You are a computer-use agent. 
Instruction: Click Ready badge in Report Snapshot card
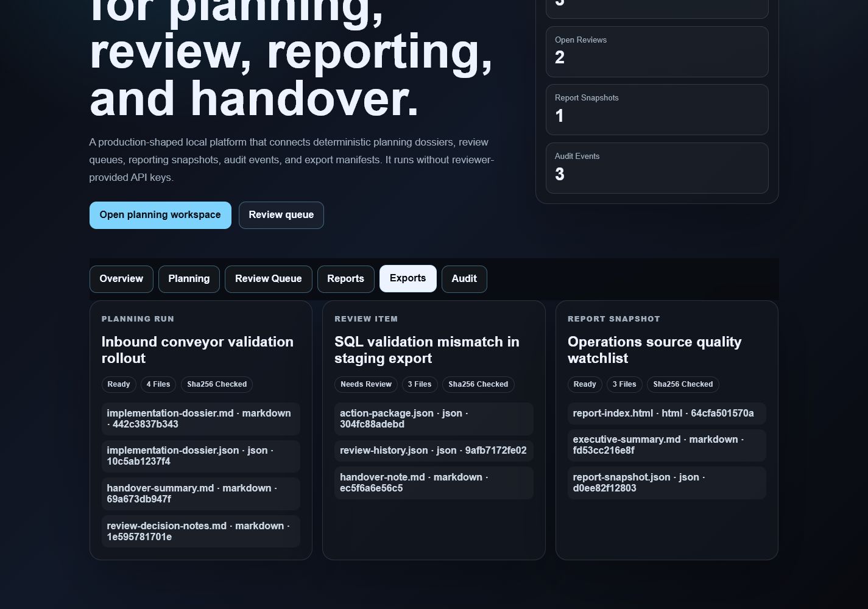click(585, 384)
